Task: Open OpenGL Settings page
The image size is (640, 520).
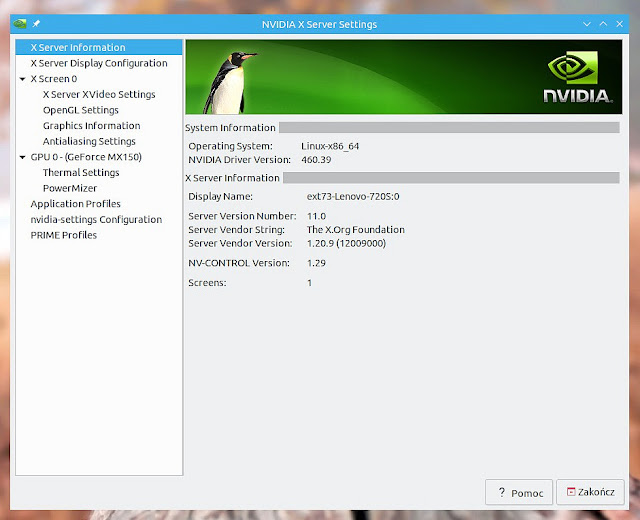Action: coord(81,110)
